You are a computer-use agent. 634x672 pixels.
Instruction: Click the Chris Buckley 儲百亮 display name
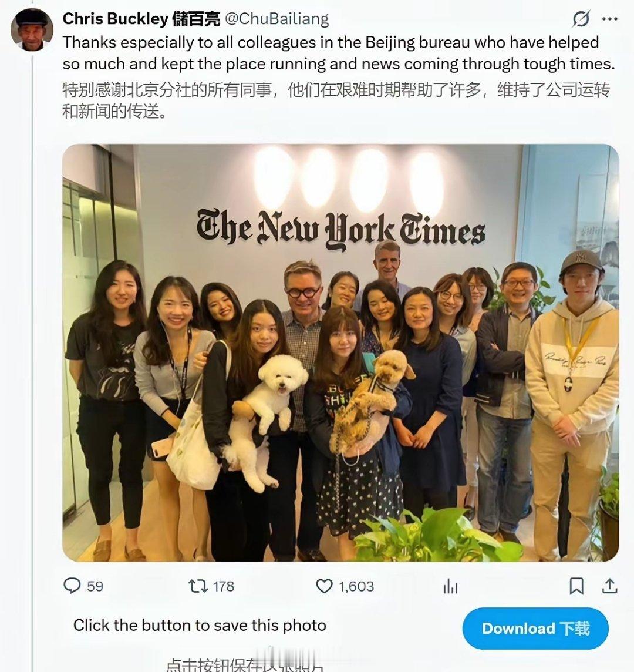tap(141, 18)
